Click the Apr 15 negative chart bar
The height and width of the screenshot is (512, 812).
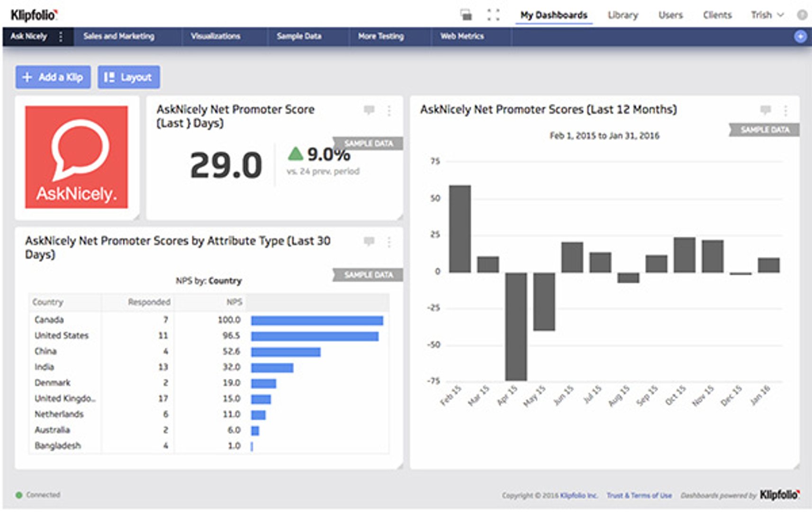[x=516, y=327]
